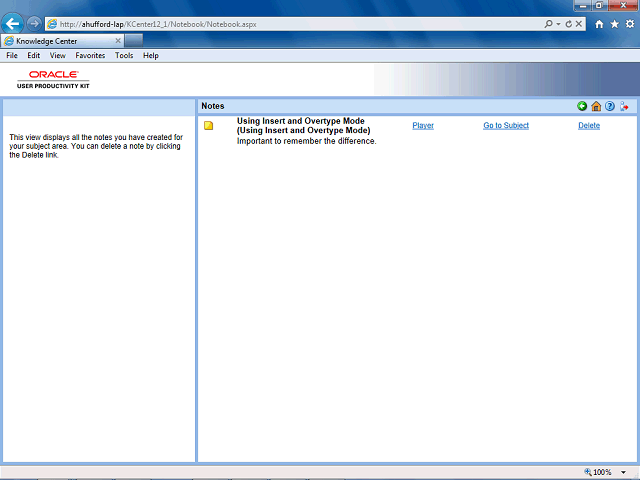Open the Favorites menu
Image resolution: width=640 pixels, height=480 pixels.
[x=90, y=56]
